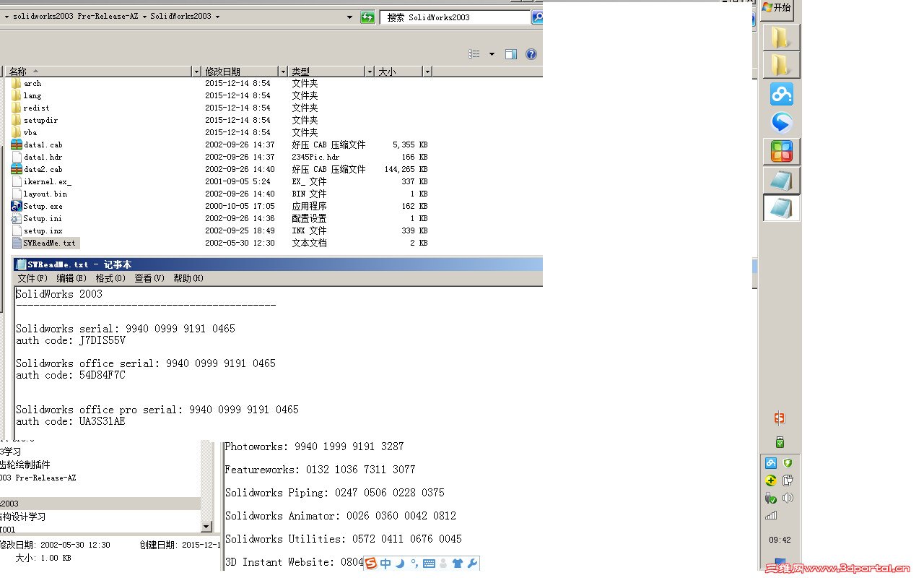Select the arch folder icon

[x=17, y=83]
